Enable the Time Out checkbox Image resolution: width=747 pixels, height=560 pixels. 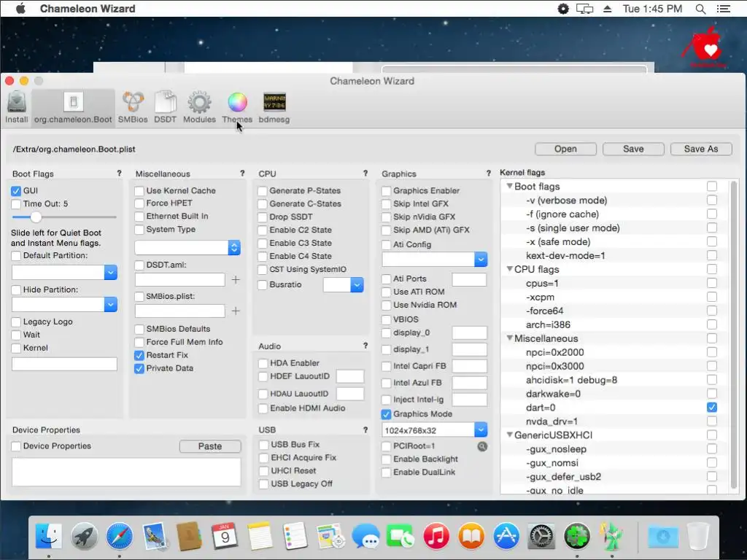[x=16, y=204]
